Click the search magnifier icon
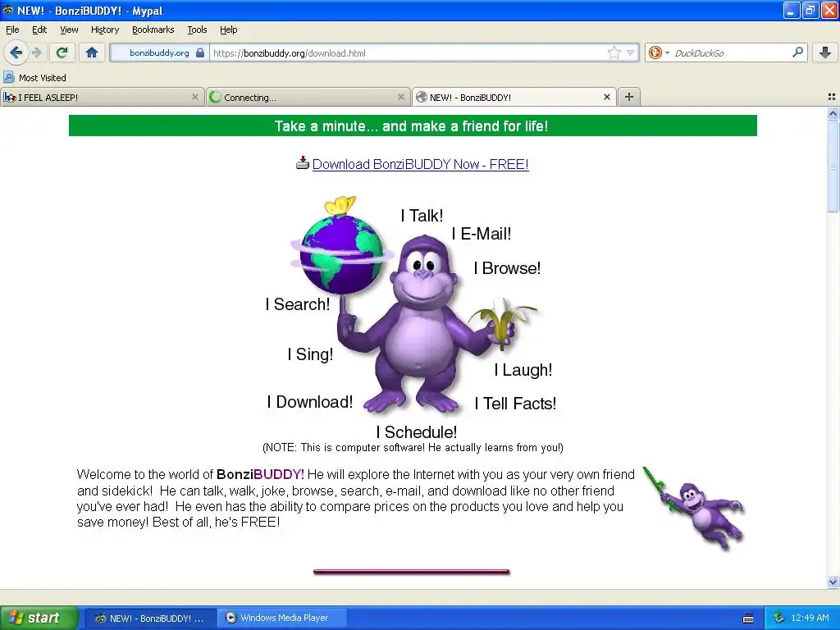The image size is (840, 630). 797,52
